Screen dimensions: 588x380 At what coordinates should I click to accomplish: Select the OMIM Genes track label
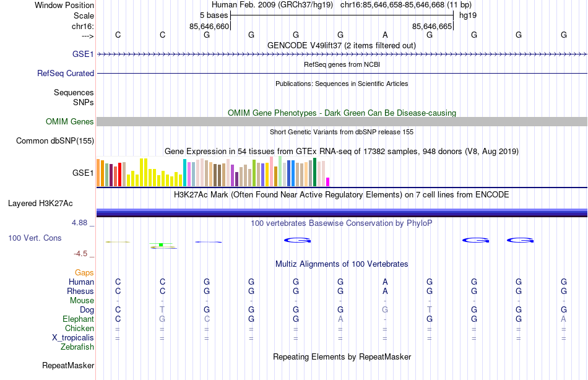pyautogui.click(x=69, y=121)
